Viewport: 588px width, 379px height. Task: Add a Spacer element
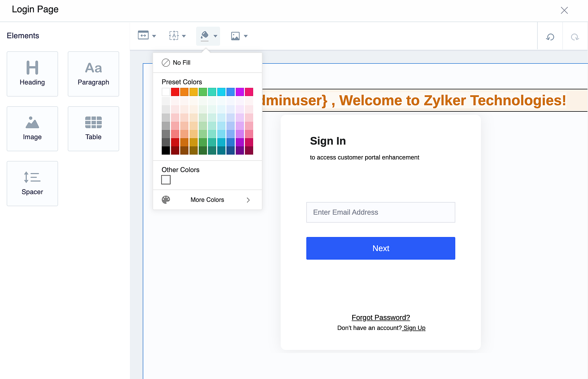32,183
